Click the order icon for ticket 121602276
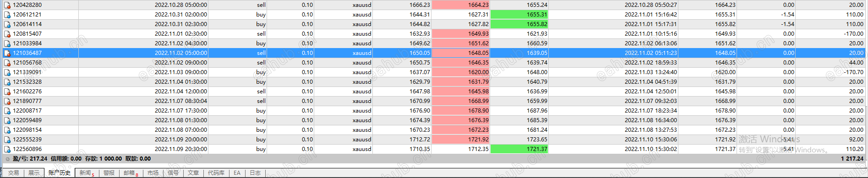This screenshot has height=178, width=868. pos(7,92)
